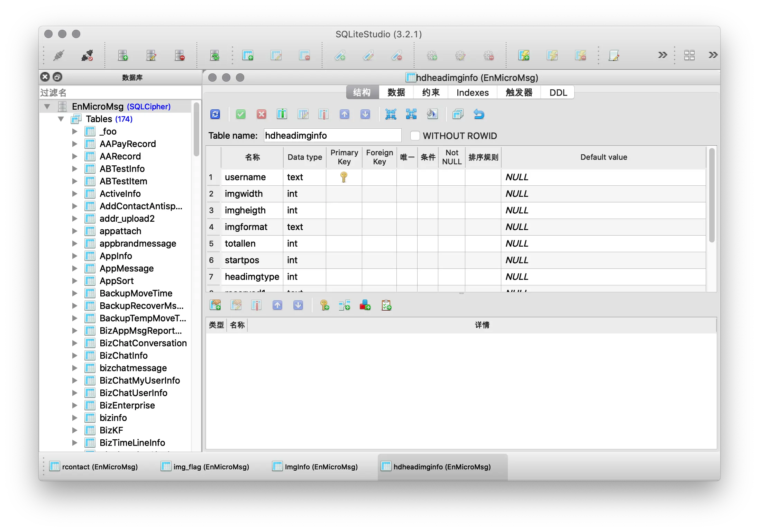Click the table tree vertical scrollbar

coord(196,130)
